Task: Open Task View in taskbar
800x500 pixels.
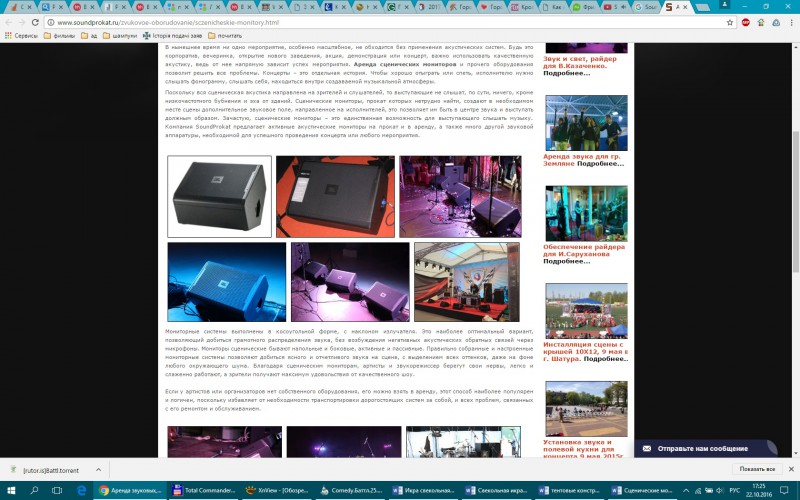Action: point(57,490)
